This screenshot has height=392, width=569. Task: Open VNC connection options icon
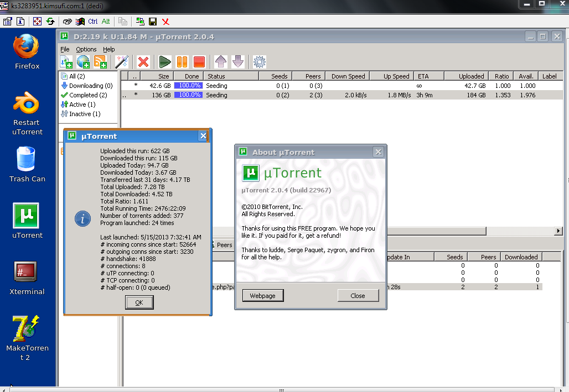pyautogui.click(x=8, y=22)
